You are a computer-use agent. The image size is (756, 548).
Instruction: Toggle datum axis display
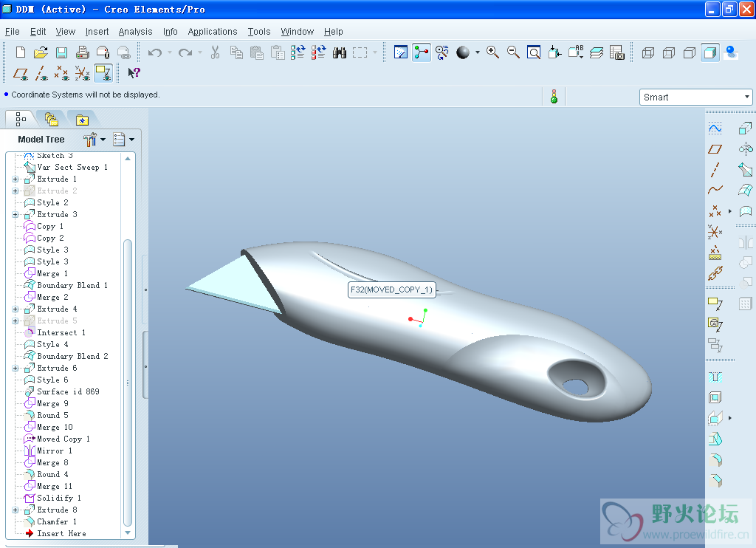[41, 73]
